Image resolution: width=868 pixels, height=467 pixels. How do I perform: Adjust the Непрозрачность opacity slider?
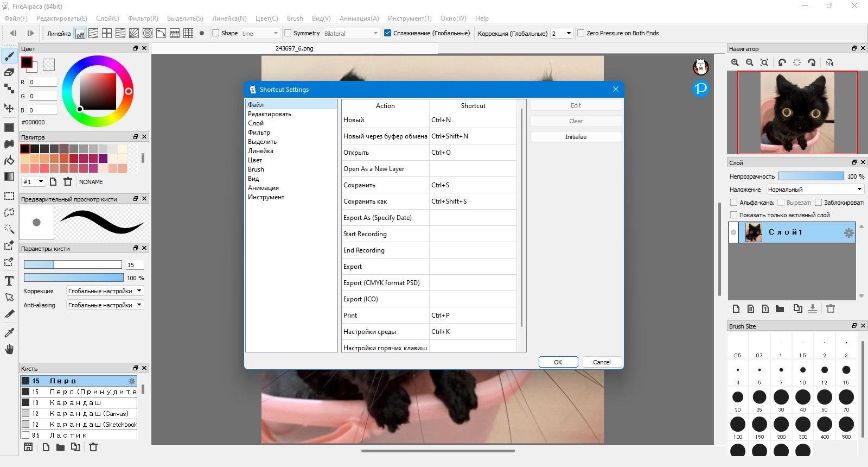tap(810, 176)
